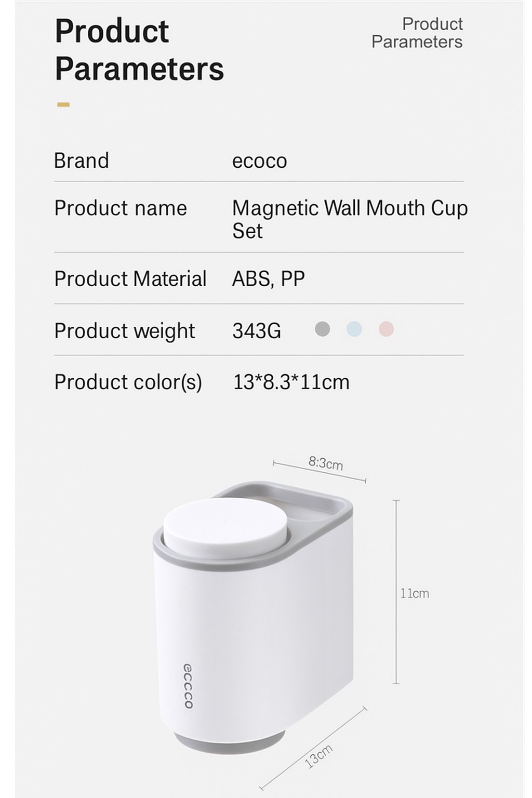Viewport: 532px width, 798px height.
Task: Click the 13cm depth dimension label
Action: 318,756
